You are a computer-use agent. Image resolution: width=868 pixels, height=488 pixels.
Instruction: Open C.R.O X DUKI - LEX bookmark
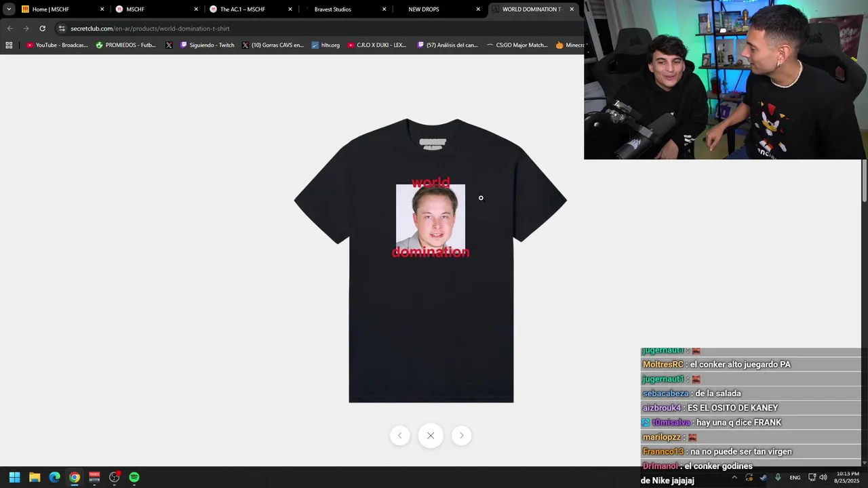376,45
